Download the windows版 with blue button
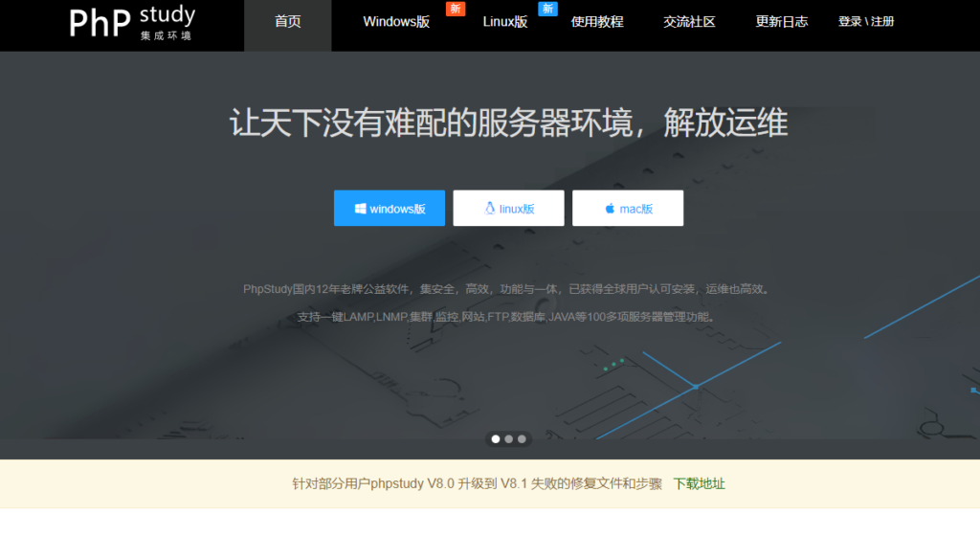This screenshot has width=980, height=537. [x=390, y=208]
